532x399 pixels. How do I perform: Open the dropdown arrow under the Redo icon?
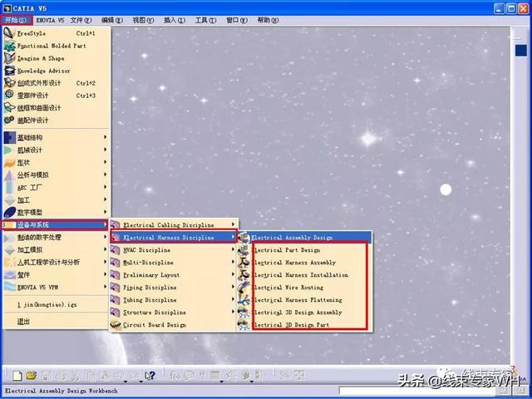tap(140, 382)
